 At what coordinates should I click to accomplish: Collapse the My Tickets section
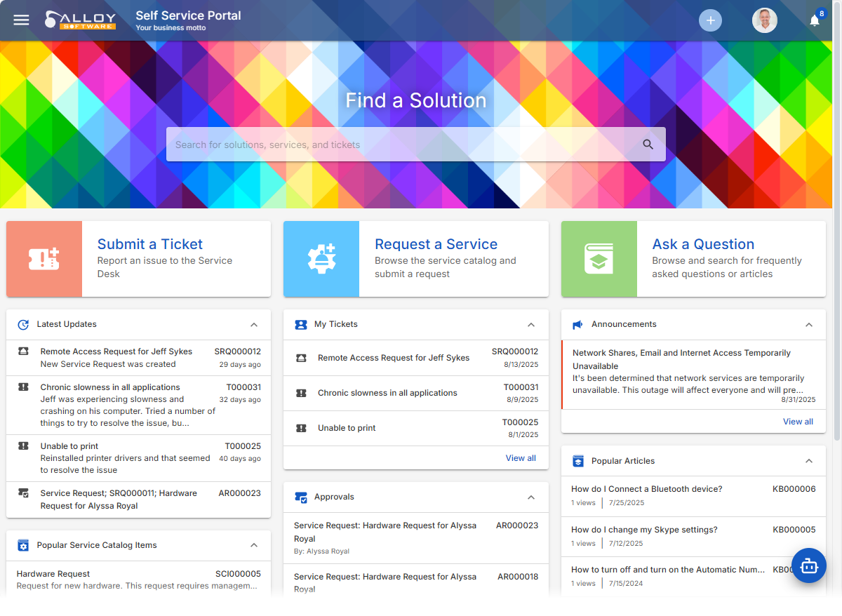click(x=531, y=324)
